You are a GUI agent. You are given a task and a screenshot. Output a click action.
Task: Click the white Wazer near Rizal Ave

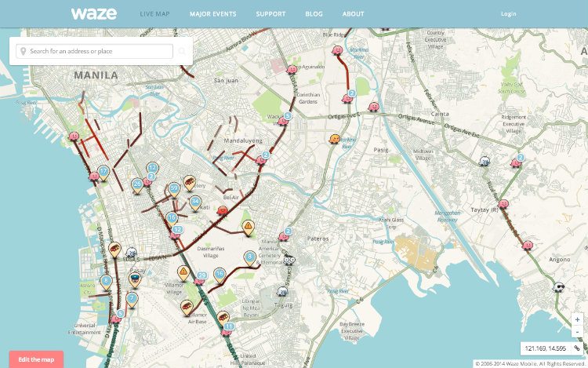pyautogui.click(x=485, y=162)
